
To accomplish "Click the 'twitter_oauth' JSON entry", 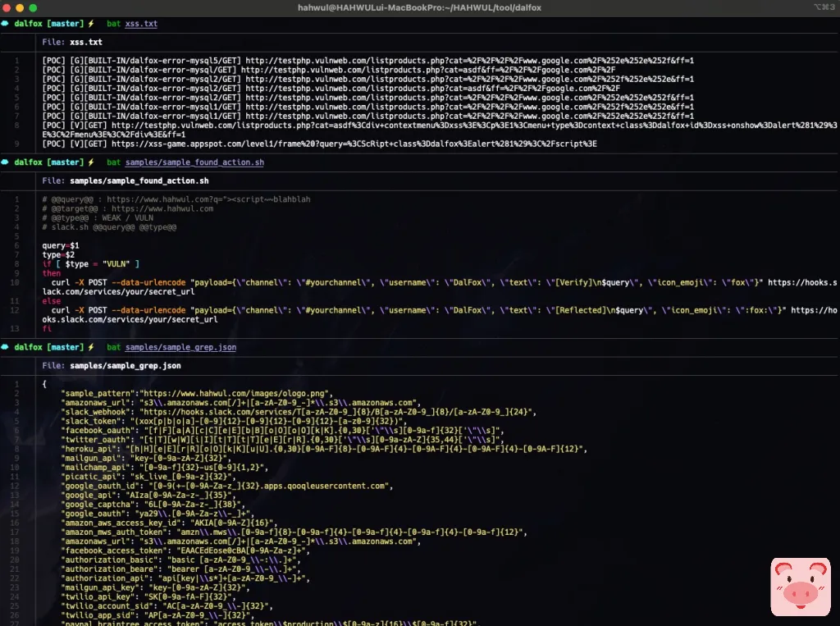I will 282,440.
